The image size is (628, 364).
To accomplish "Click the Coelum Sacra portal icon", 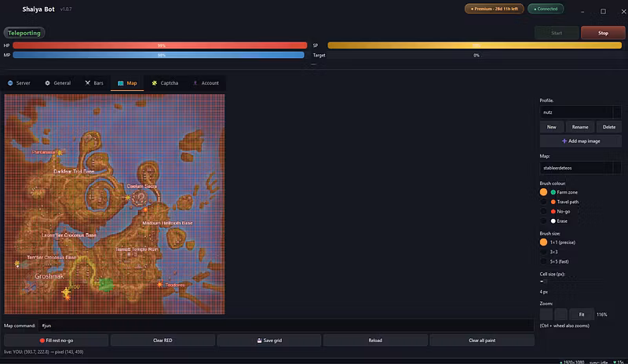I will (x=141, y=198).
